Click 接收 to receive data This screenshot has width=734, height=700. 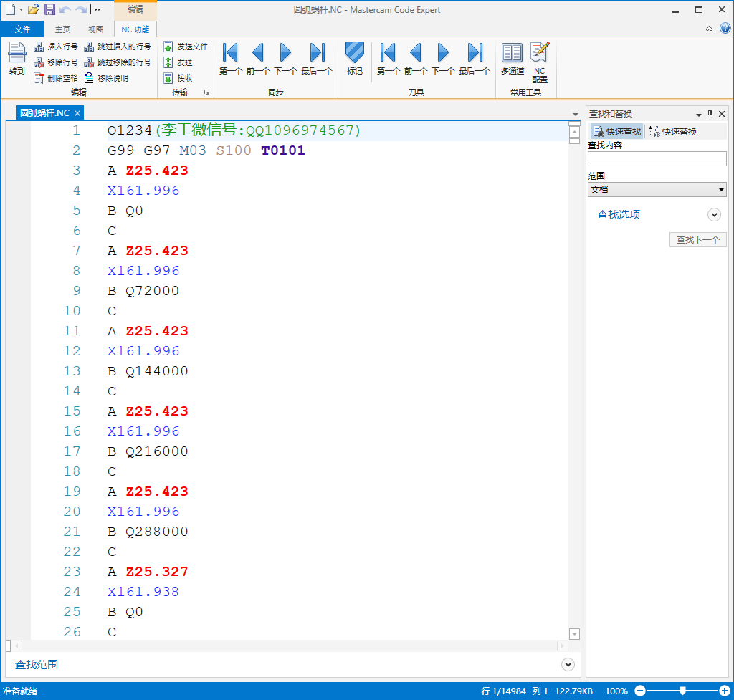point(178,77)
